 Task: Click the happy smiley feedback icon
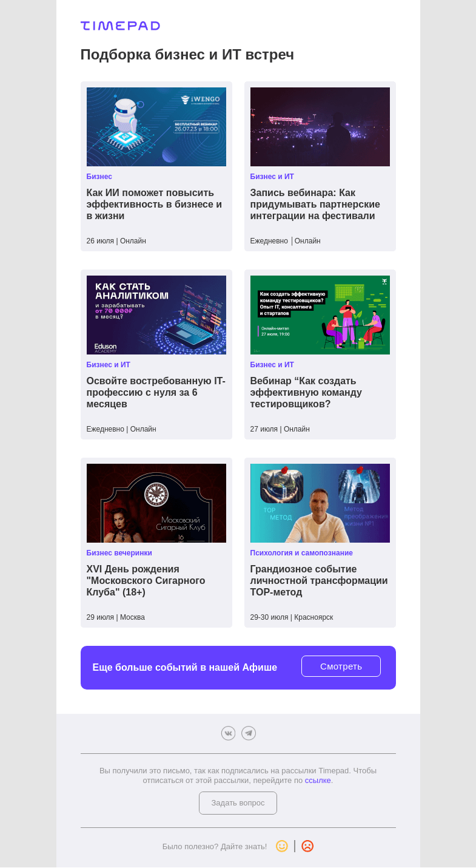tap(282, 846)
